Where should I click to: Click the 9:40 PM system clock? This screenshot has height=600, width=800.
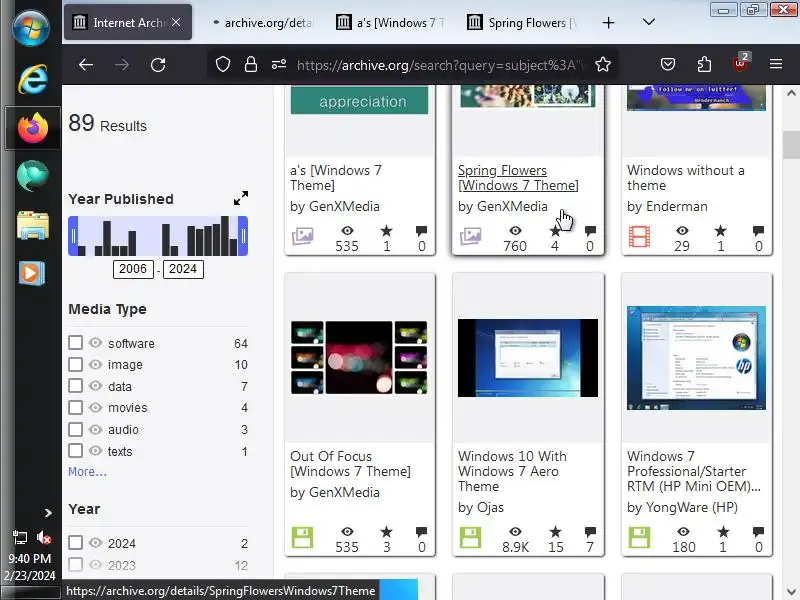[x=30, y=559]
